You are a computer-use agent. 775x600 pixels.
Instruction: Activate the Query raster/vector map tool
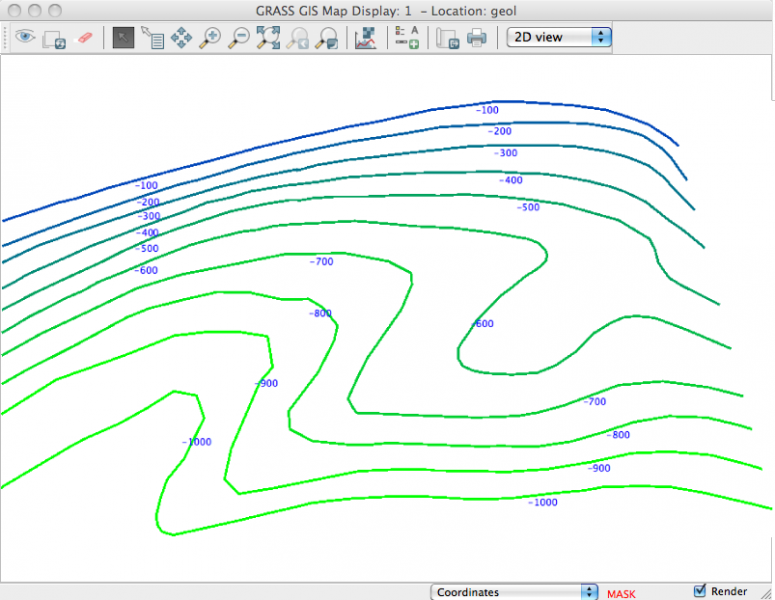pyautogui.click(x=152, y=38)
